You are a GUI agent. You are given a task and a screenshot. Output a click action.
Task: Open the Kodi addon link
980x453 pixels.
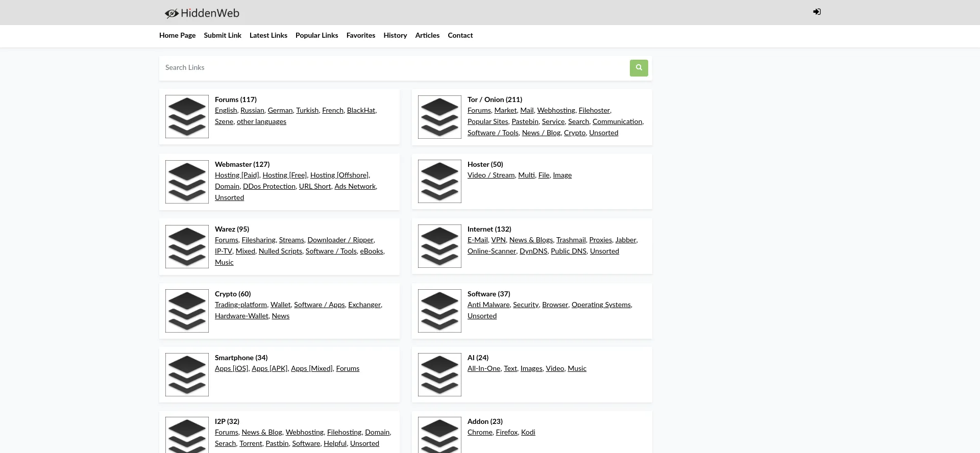528,433
